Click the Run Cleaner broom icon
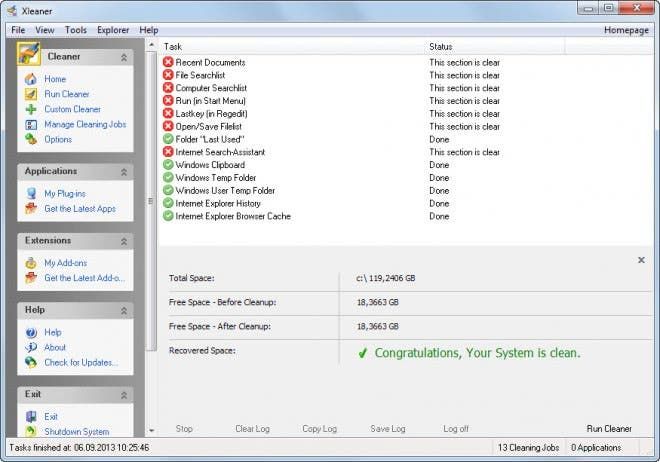660x462 pixels. tap(31, 94)
